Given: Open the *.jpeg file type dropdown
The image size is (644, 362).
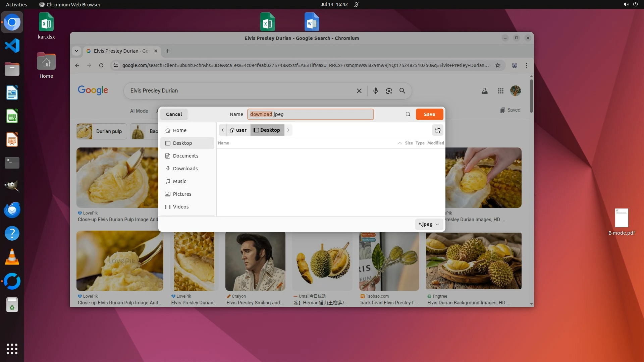Looking at the screenshot, I should (x=429, y=224).
